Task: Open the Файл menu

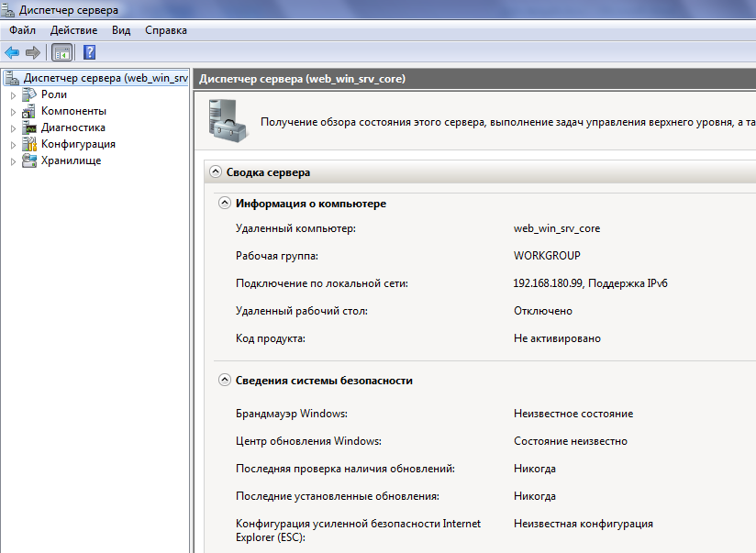Action: (22, 30)
